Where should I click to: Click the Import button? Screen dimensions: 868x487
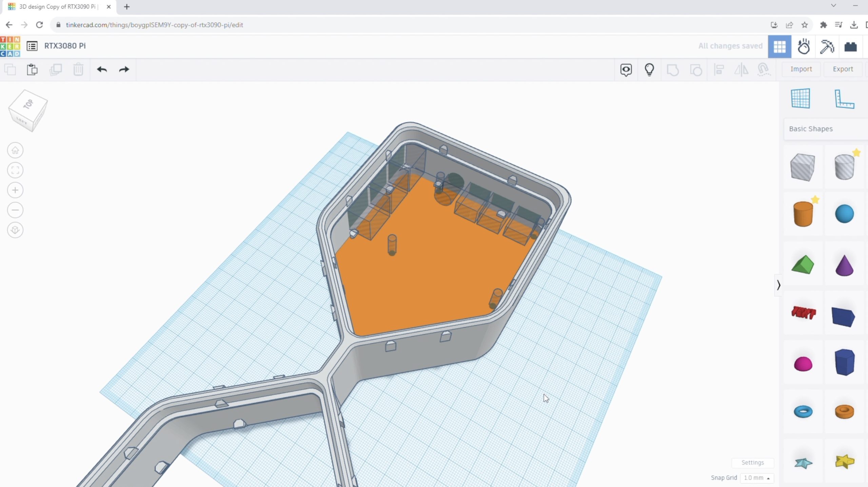coord(801,69)
